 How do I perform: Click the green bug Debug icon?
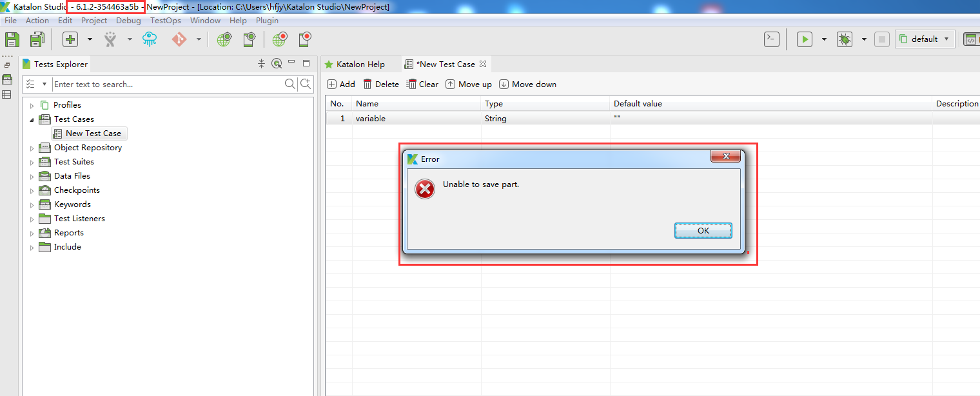click(845, 39)
